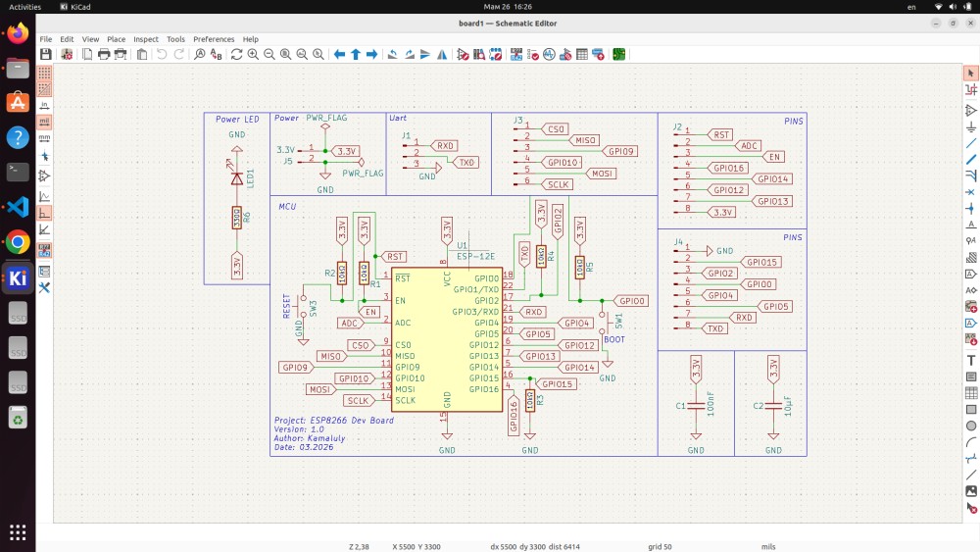Zoom out of the schematic
Screen dimensions: 980x552
tap(269, 54)
